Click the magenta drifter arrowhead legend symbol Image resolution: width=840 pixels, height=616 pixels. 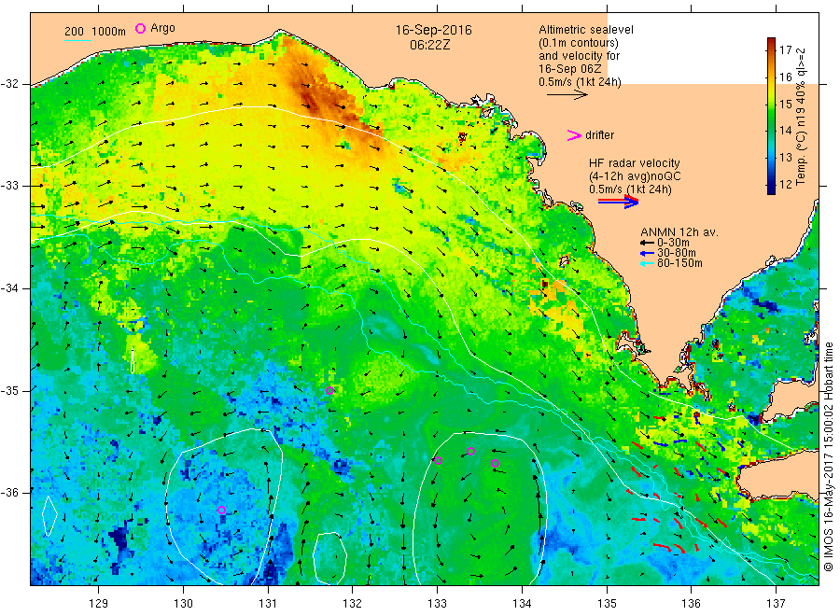click(x=574, y=135)
